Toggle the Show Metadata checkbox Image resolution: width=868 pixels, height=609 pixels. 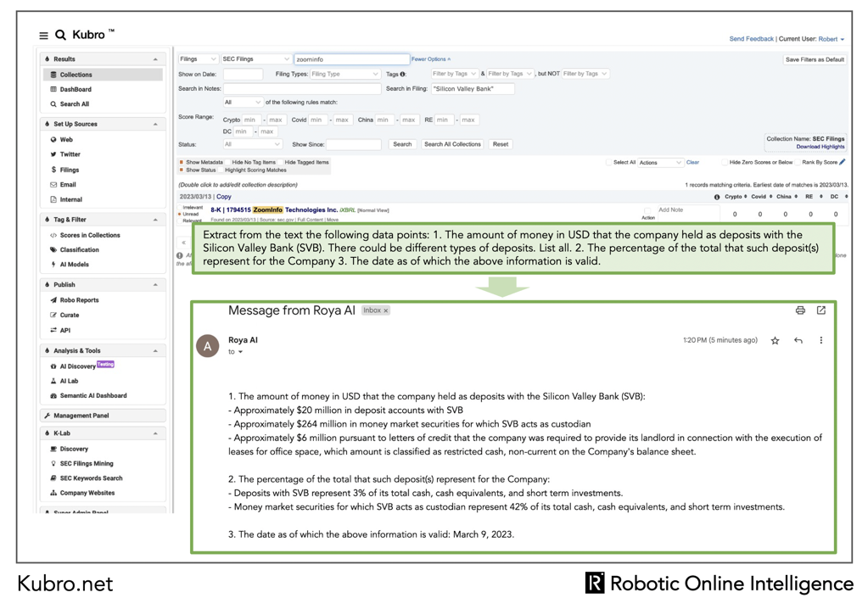[x=181, y=162]
